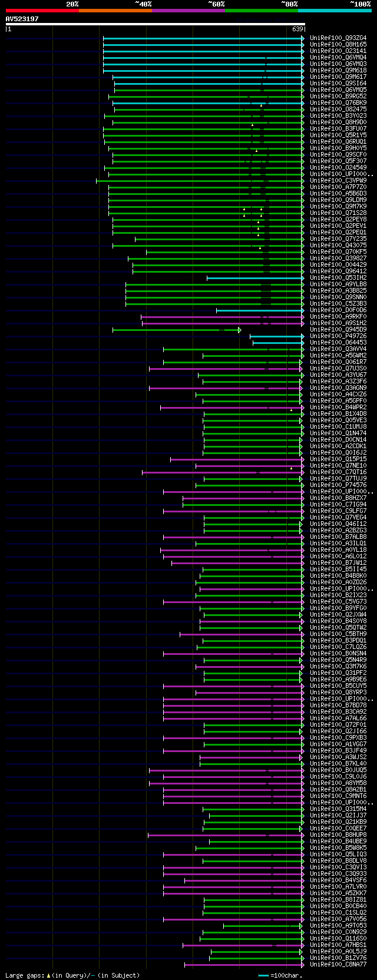This screenshot has width=377, height=980.
Task: Select hit label UniRef100_Q7Y235
Action: [x=338, y=239]
